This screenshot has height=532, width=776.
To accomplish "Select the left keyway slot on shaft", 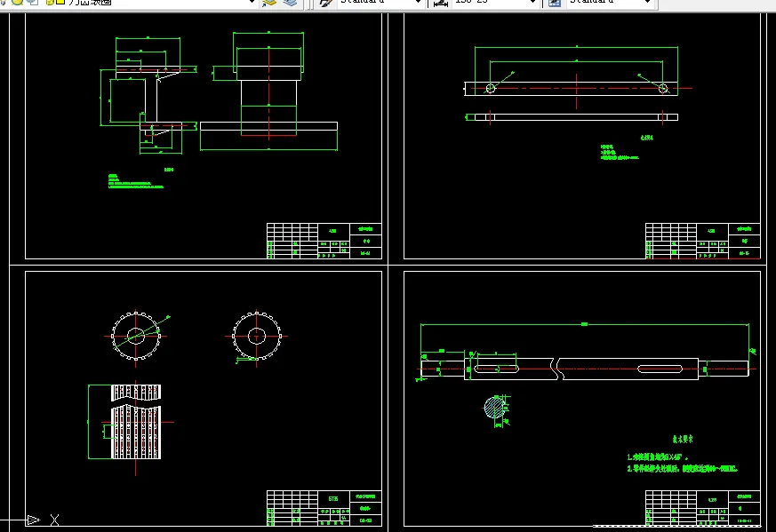I will point(496,369).
